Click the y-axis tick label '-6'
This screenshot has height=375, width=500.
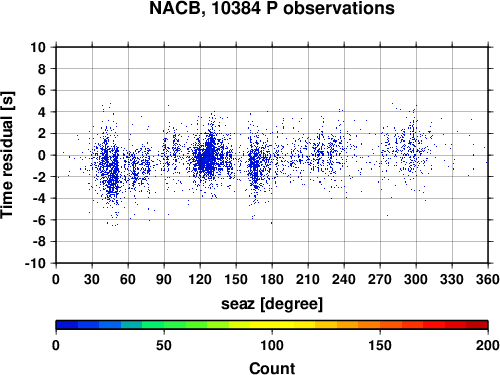click(39, 220)
